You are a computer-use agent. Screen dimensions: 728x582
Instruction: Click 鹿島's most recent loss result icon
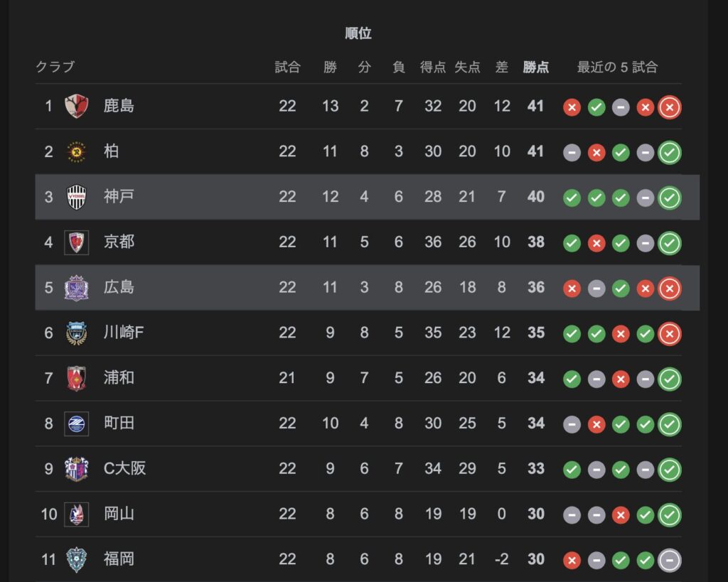click(x=670, y=107)
